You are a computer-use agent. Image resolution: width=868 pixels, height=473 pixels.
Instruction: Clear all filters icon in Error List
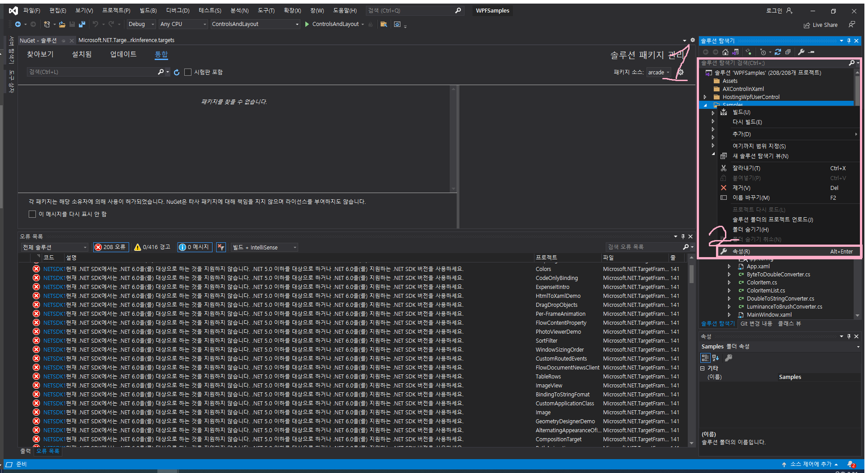coord(221,247)
